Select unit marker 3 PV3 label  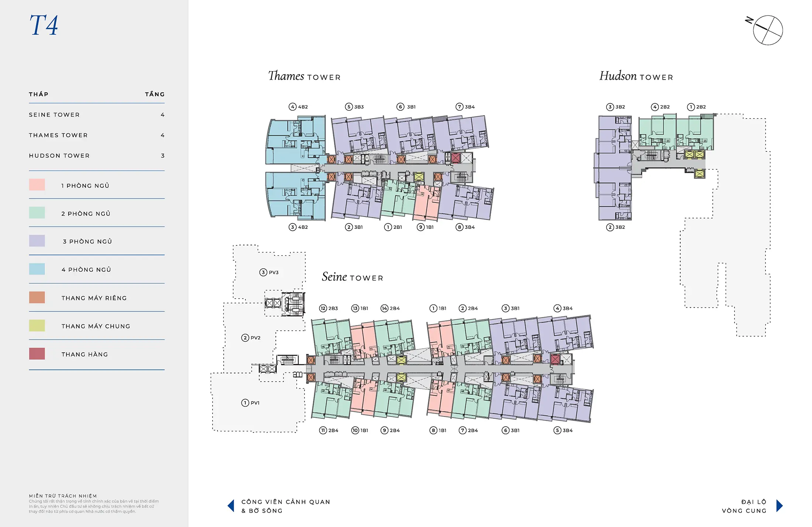coord(269,272)
